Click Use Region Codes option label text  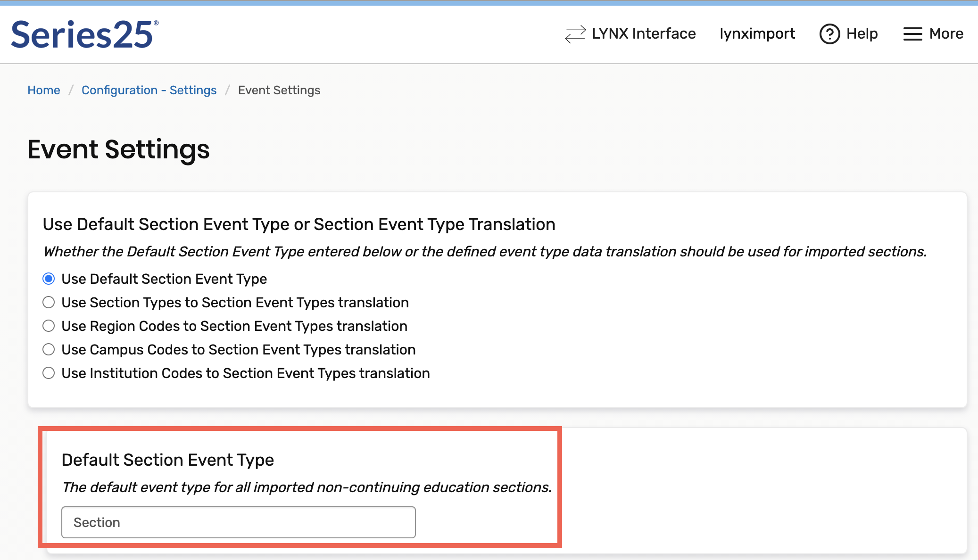point(234,326)
